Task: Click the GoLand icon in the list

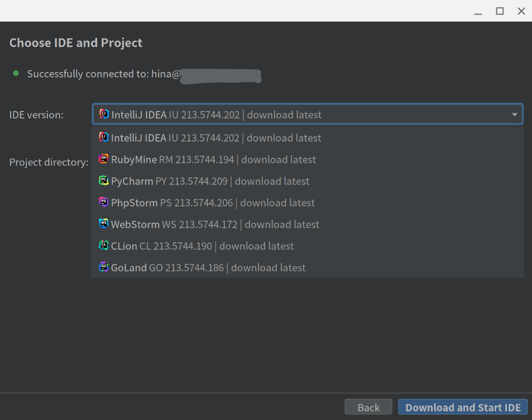Action: (x=103, y=267)
